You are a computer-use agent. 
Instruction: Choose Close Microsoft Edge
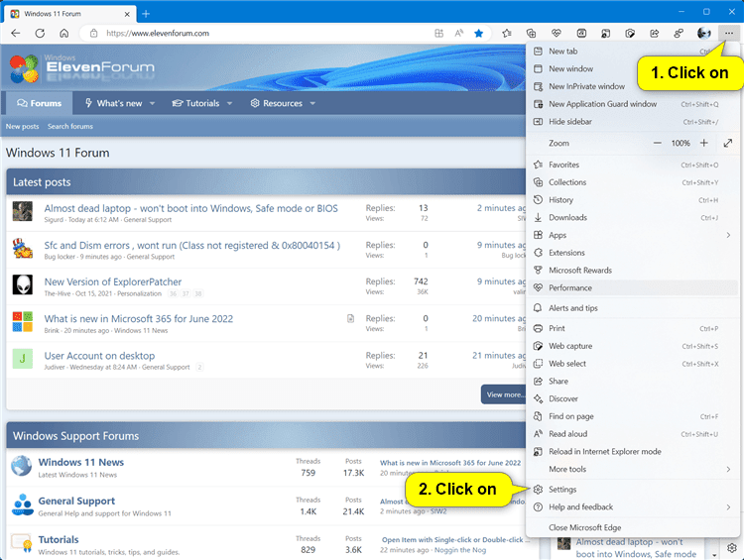[633, 527]
